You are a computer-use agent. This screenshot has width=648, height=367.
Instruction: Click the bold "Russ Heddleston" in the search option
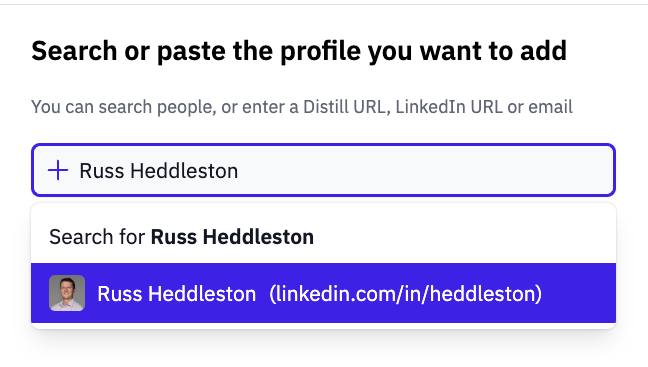tap(232, 237)
